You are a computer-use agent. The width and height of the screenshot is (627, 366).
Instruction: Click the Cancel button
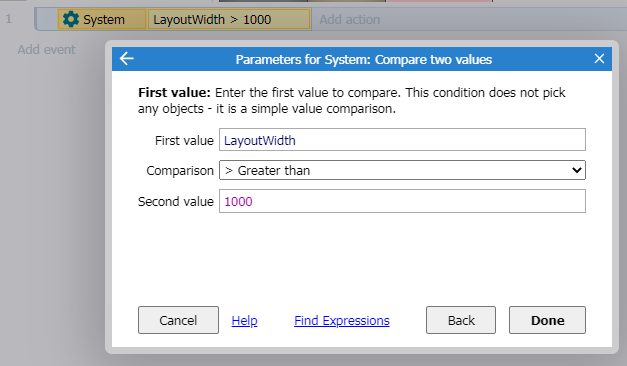click(x=178, y=320)
